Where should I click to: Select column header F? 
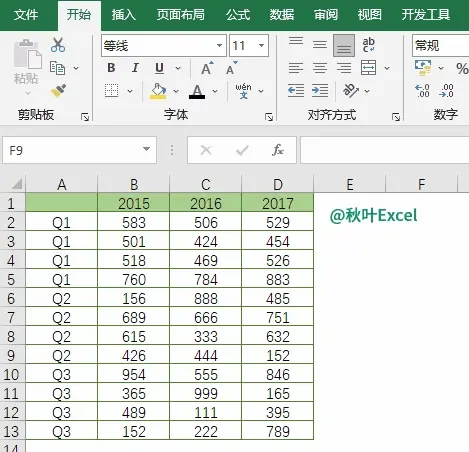422,184
